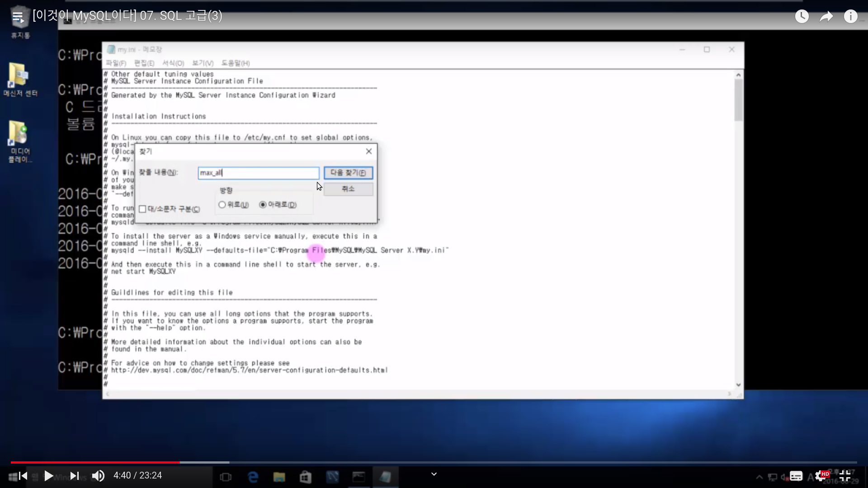Click 'Guildlines for editing this file' text

pos(172,293)
